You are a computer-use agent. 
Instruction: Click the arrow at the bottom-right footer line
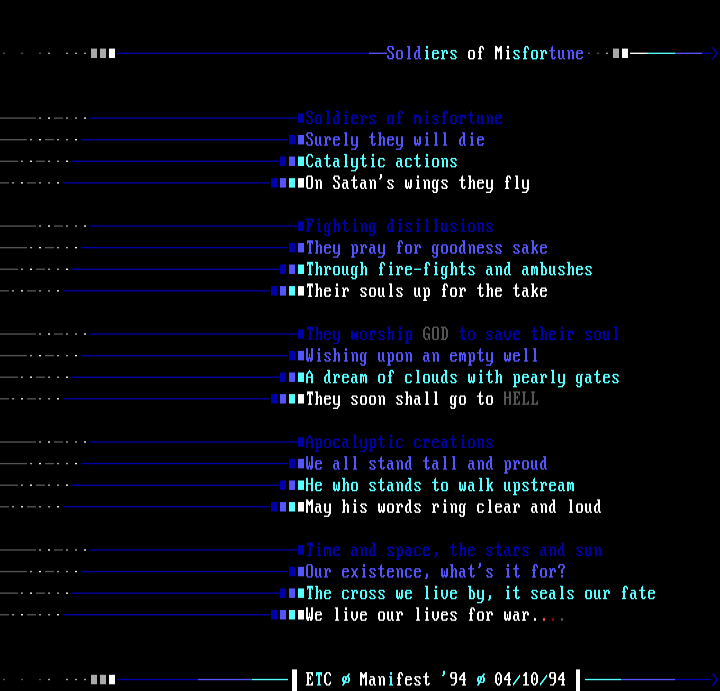click(x=714, y=680)
